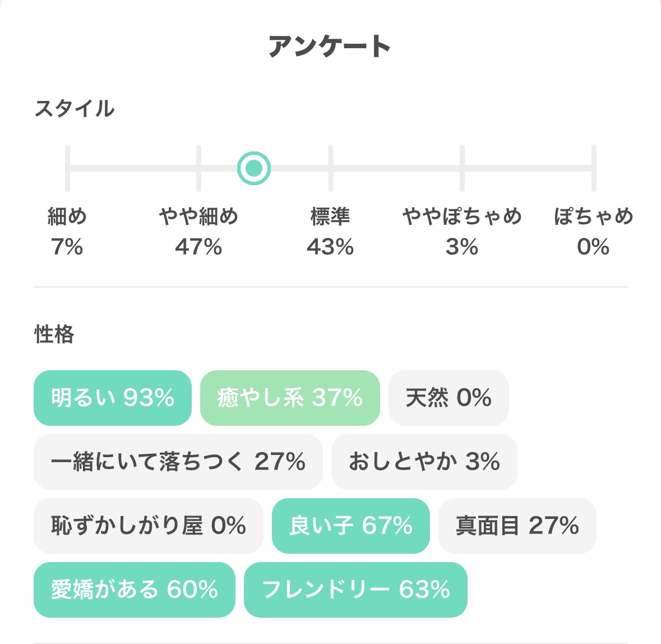Click the やや細め 47% style label
Viewport: 661px width, 644px height.
pos(198,231)
